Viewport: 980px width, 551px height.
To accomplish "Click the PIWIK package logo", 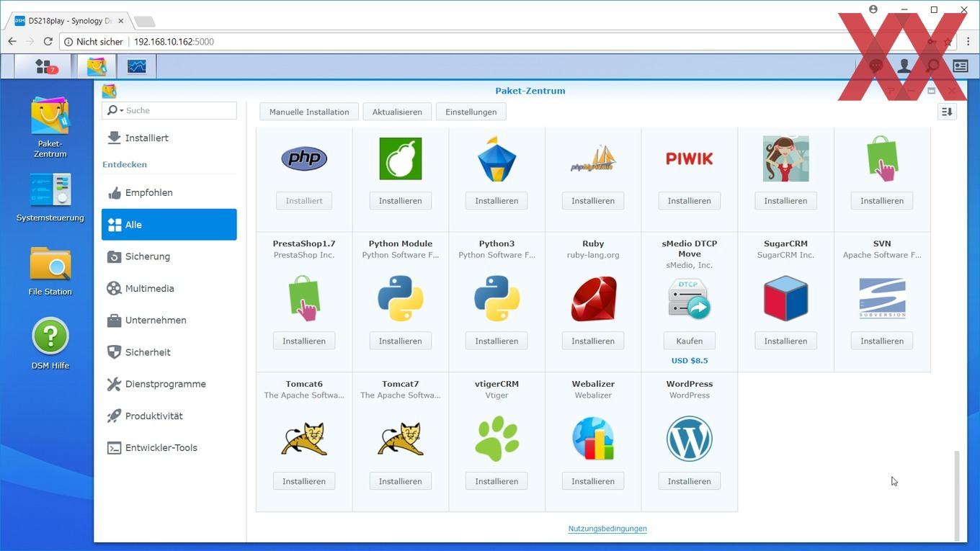I will point(690,158).
